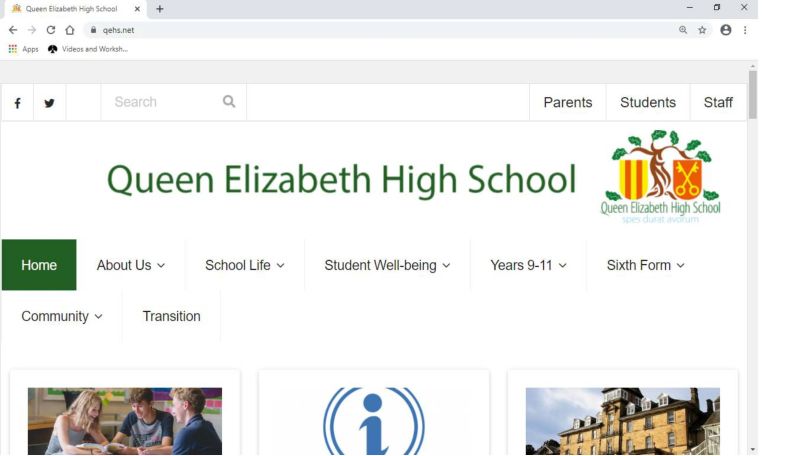The image size is (800, 456).
Task: Go back using the browser back arrow
Action: click(x=13, y=30)
